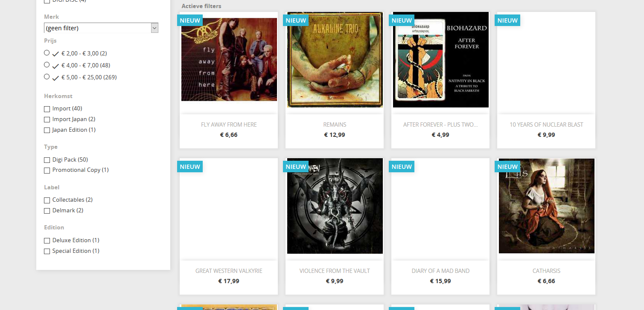
Task: Open the Catharsis album cover image
Action: tap(547, 206)
